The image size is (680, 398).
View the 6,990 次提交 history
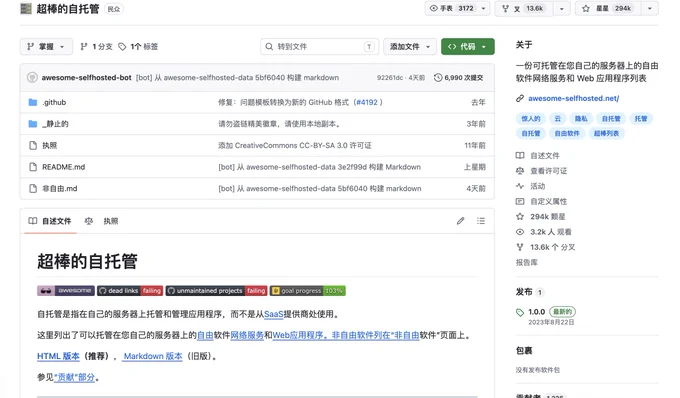(x=458, y=78)
